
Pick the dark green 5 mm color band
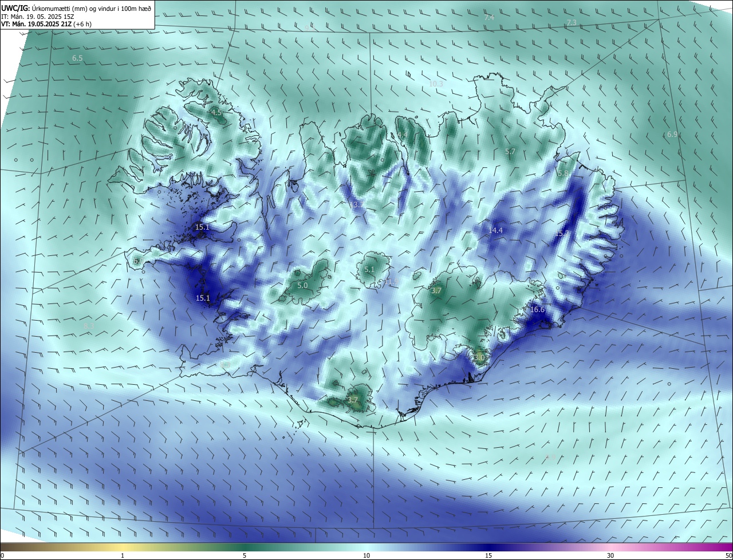tap(245, 547)
